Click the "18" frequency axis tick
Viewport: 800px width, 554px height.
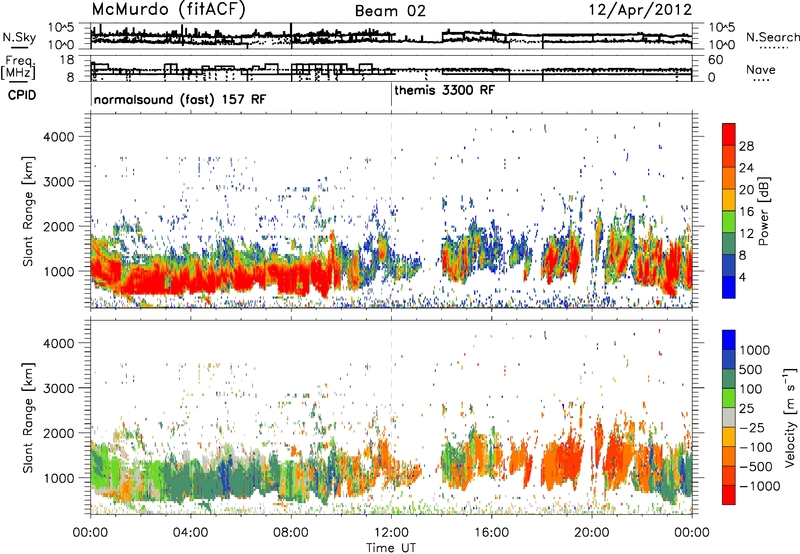pyautogui.click(x=67, y=60)
